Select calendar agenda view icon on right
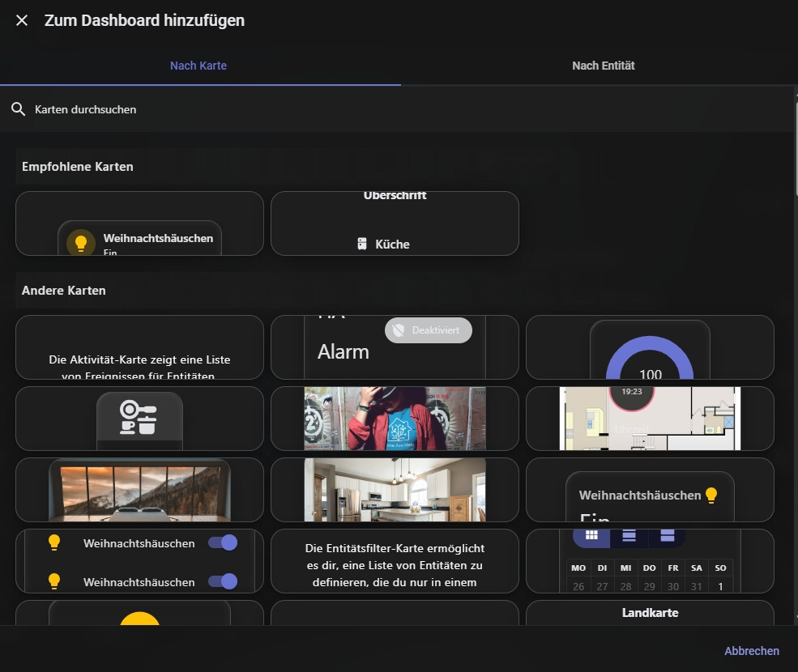 (x=668, y=535)
